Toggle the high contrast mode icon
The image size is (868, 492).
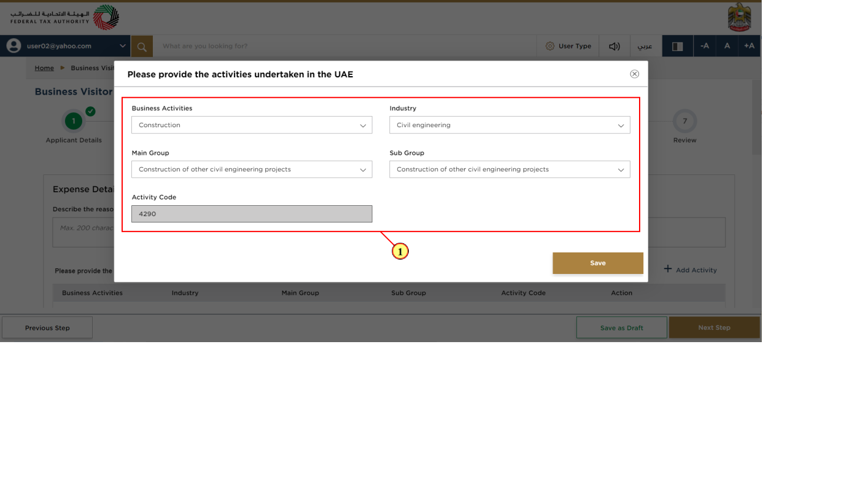678,46
